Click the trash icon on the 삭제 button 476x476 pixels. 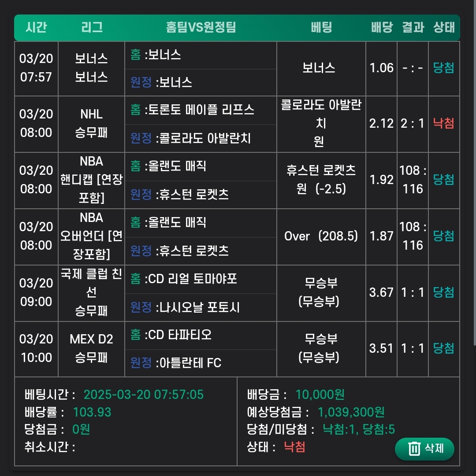coord(414,449)
